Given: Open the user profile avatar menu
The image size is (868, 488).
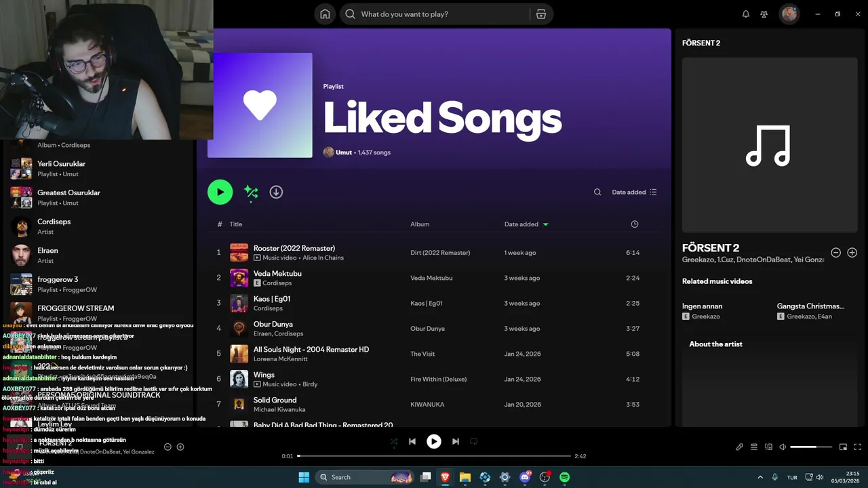Looking at the screenshot, I should (x=789, y=14).
